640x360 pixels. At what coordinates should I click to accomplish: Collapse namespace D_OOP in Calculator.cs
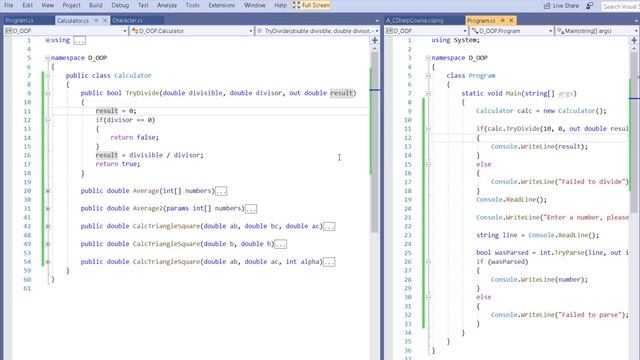47,58
